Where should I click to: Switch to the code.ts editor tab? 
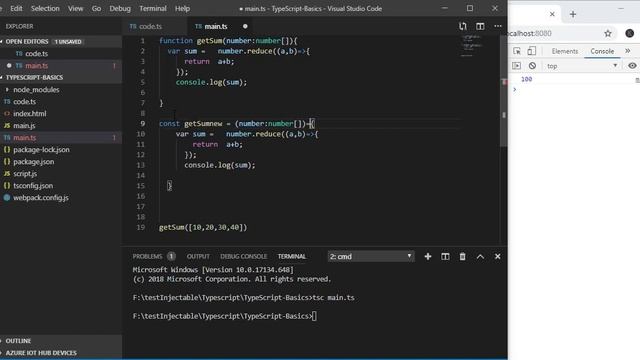(x=150, y=26)
